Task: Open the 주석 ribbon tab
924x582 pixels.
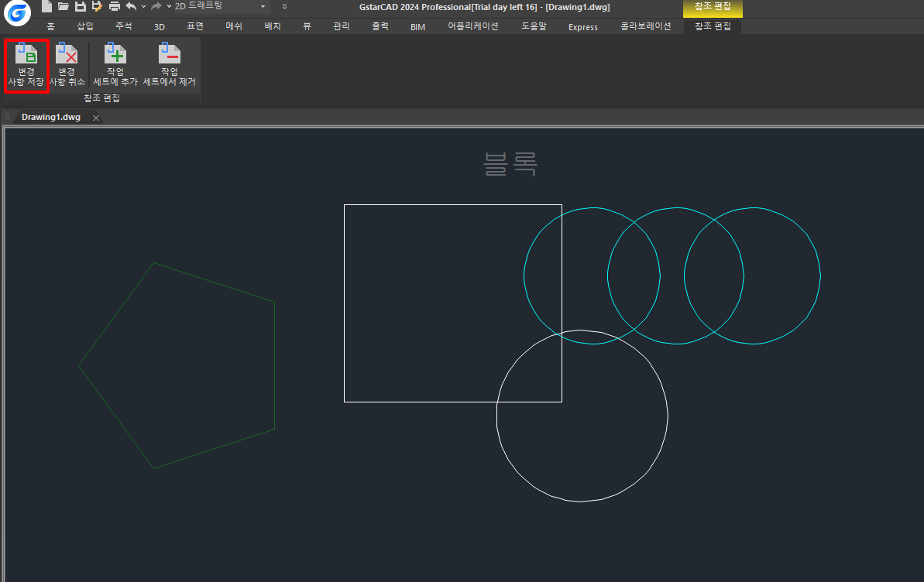Action: 124,26
